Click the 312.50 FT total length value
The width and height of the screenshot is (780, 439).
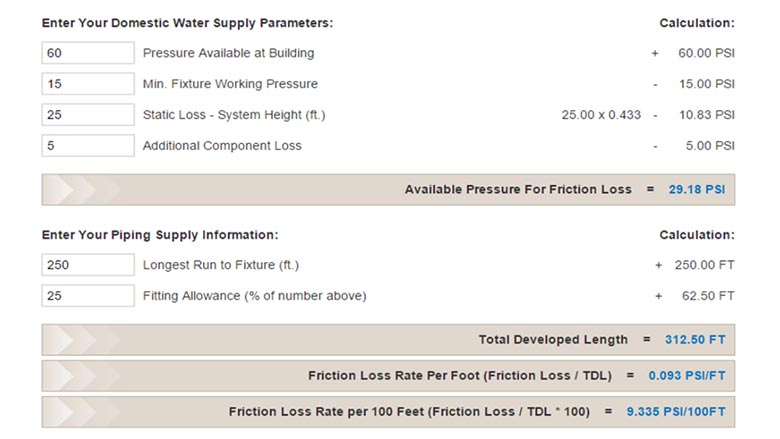695,340
